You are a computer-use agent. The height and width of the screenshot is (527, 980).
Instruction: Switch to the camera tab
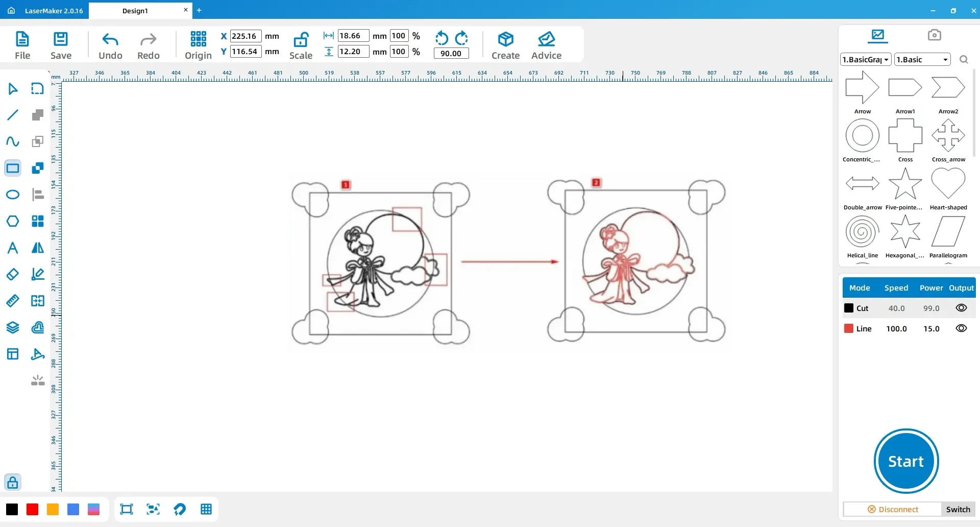(x=934, y=35)
